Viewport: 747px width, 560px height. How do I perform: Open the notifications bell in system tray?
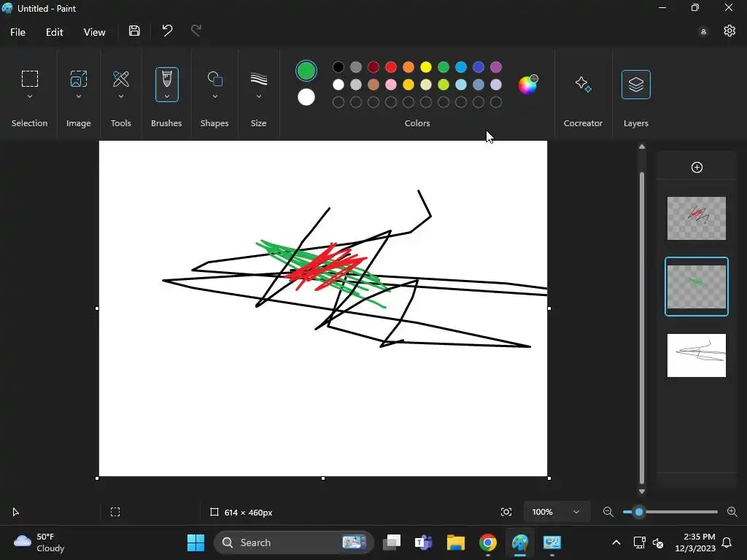727,542
